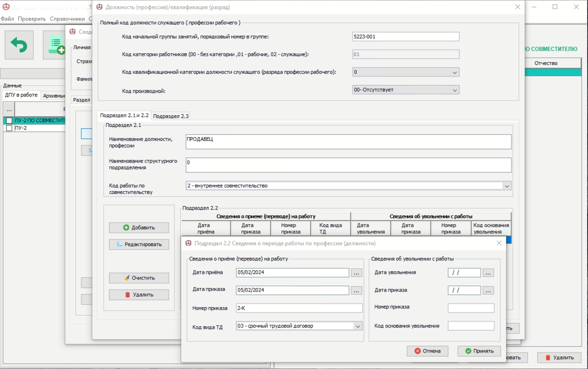Click the Очистить button with broom icon
The height and width of the screenshot is (369, 588).
(x=139, y=278)
